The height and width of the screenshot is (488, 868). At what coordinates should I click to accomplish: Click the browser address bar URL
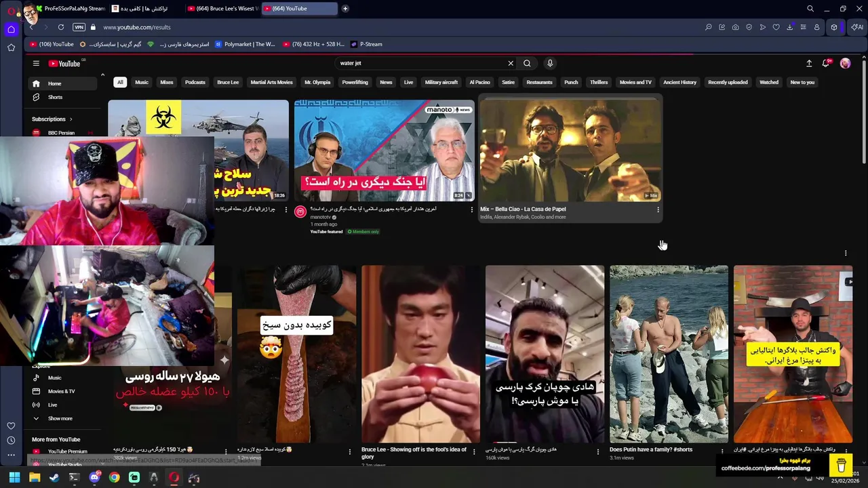137,27
